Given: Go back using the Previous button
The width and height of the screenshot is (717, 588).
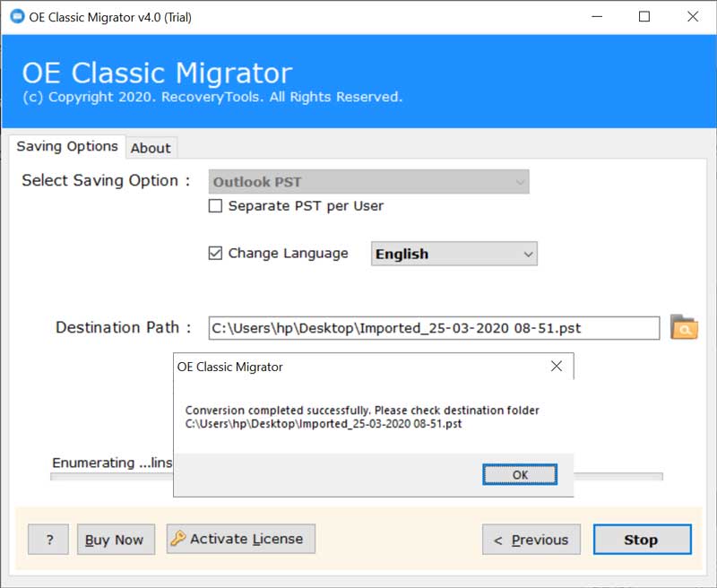Looking at the screenshot, I should pos(531,540).
